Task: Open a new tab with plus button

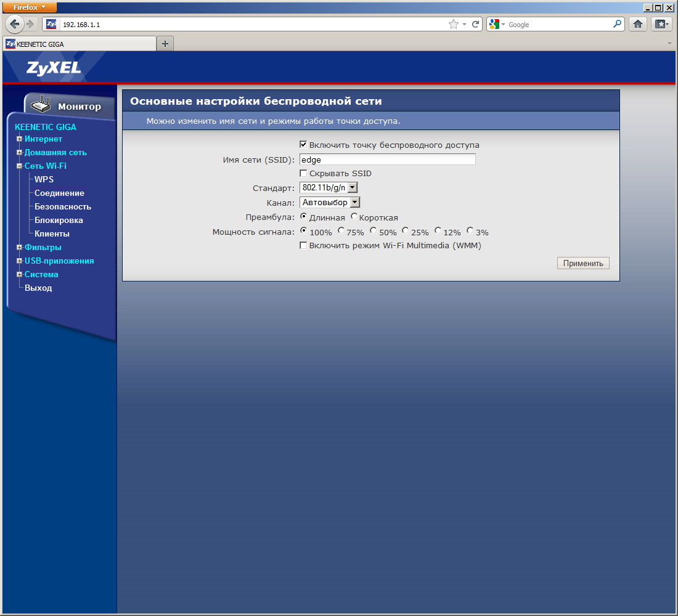Action: coord(165,44)
